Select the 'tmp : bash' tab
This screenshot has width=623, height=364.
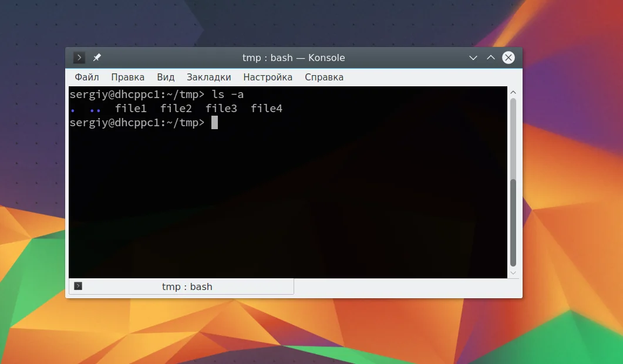click(181, 287)
